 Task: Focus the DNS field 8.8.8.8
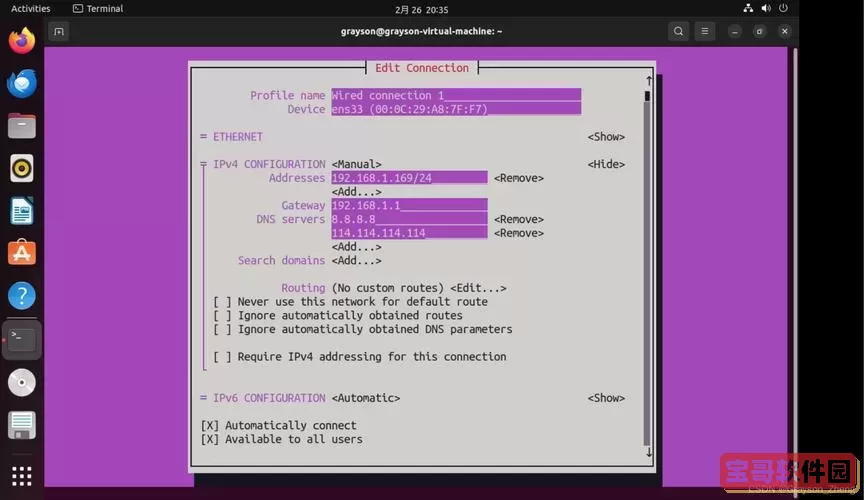[409, 219]
